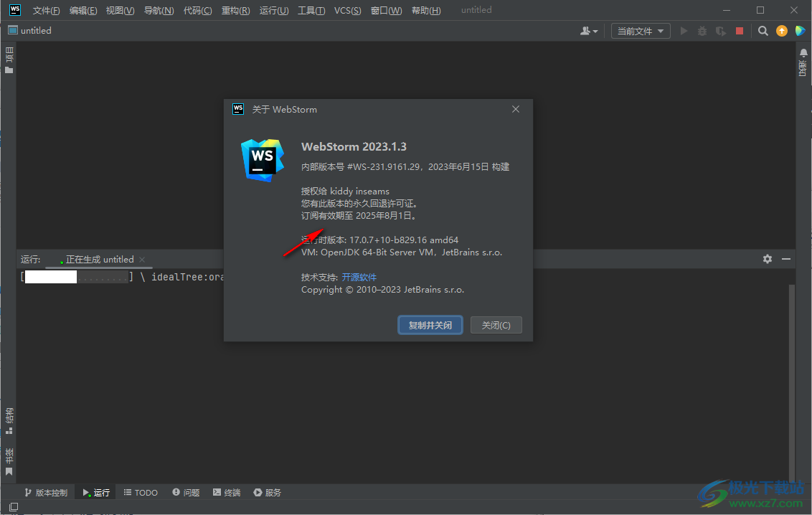Open the 窗口(W) menu
Viewport: 812px width, 515px height.
tap(387, 10)
